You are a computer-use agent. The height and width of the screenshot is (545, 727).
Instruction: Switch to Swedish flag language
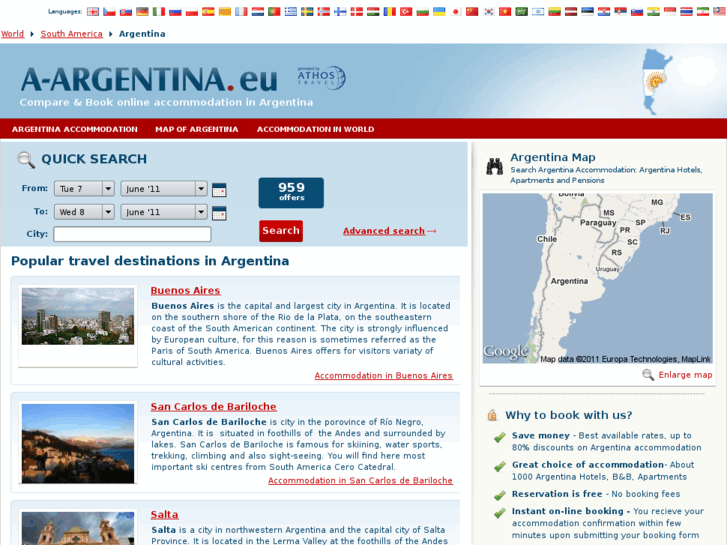(x=307, y=12)
